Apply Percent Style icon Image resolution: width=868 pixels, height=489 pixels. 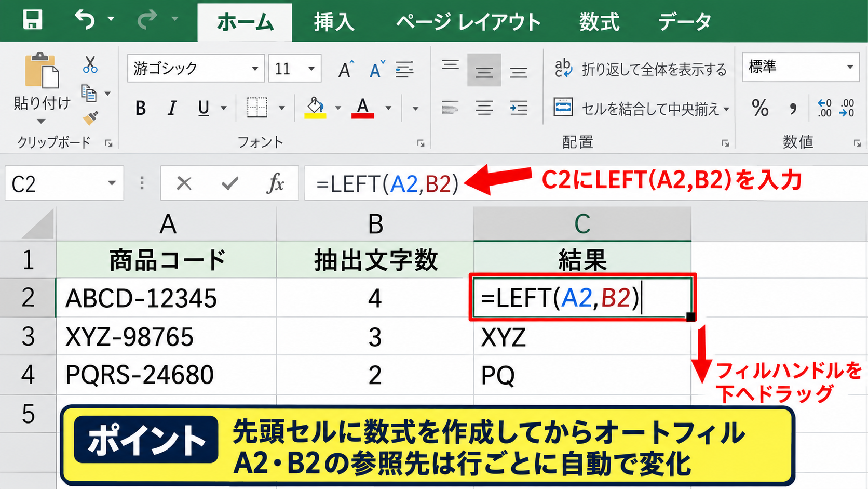click(760, 108)
